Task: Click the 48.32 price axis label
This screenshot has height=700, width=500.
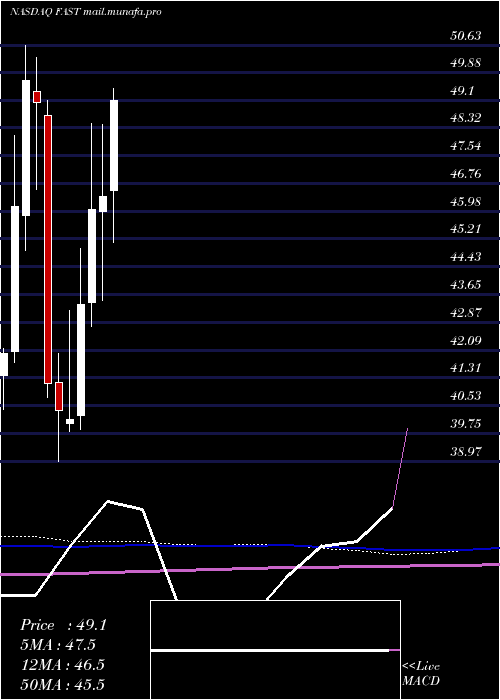Action: pos(466,118)
